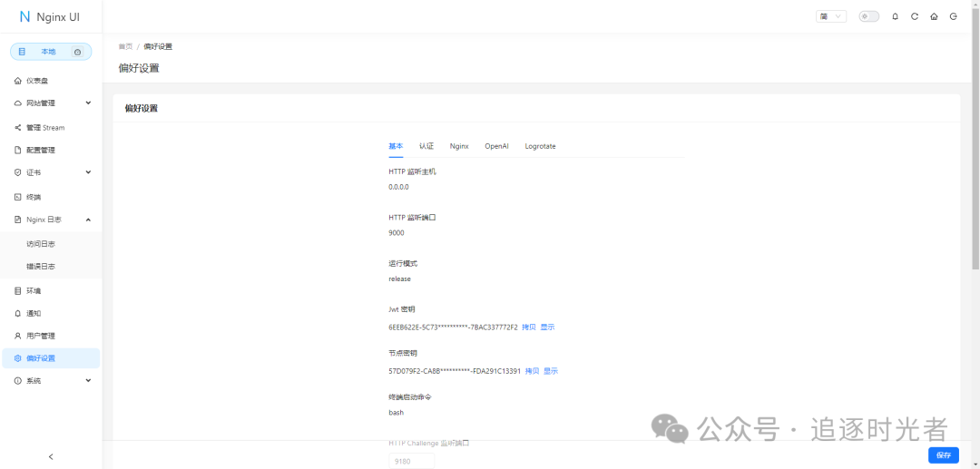The image size is (980, 469).
Task: Click the 9000 listen port value
Action: pos(397,233)
